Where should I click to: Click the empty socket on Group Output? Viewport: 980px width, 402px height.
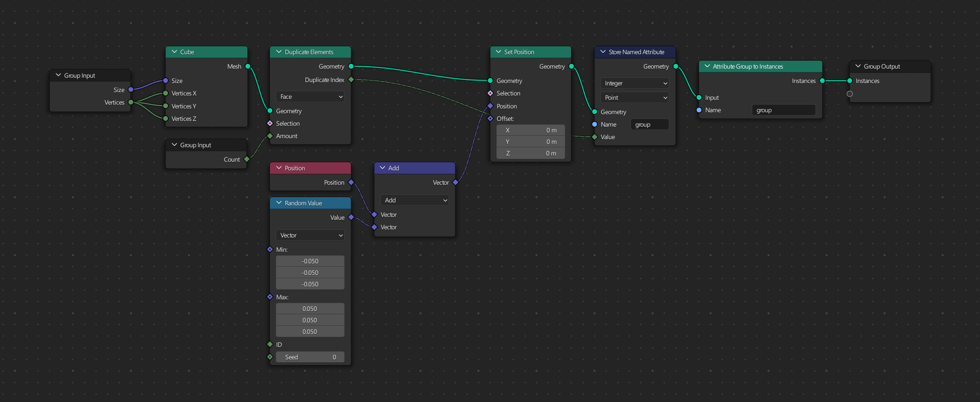coord(850,94)
